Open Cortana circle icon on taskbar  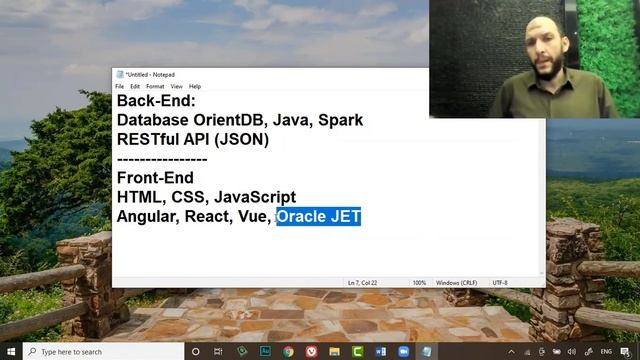(x=196, y=351)
